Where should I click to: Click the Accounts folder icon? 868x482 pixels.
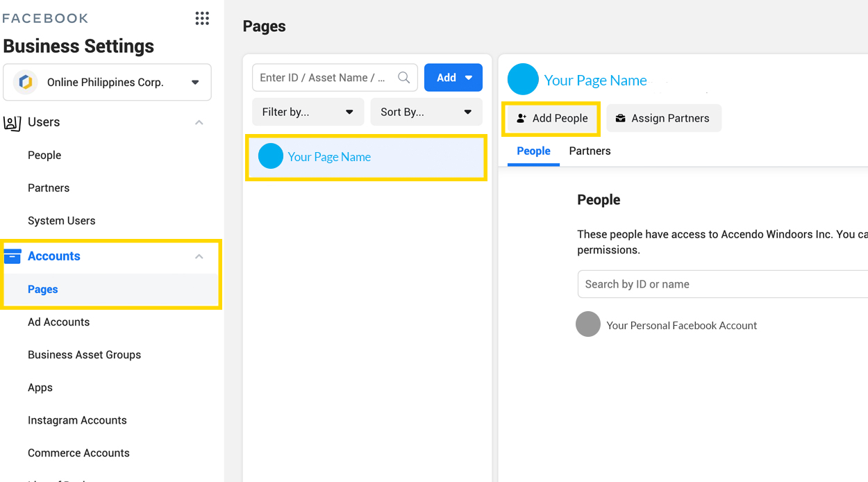(x=12, y=256)
